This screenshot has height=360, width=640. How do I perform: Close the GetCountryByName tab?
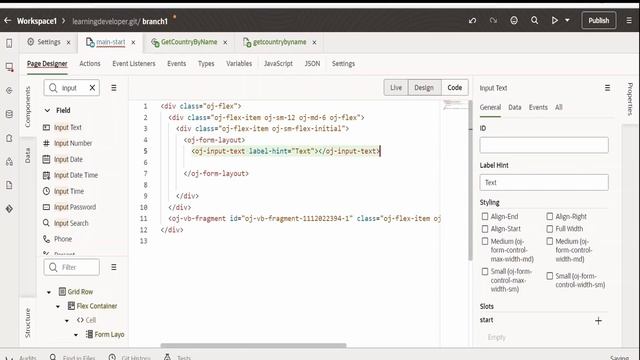pyautogui.click(x=225, y=42)
